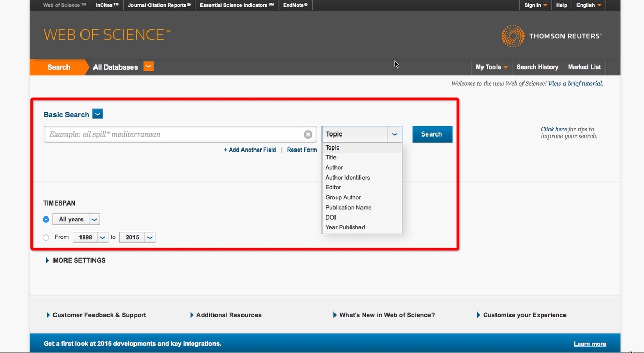The width and height of the screenshot is (644, 353).
Task: Switch to InCites in top bar
Action: tap(108, 5)
